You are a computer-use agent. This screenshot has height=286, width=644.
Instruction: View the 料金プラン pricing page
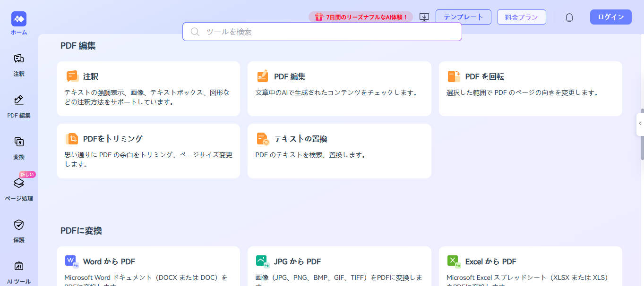[x=521, y=17]
